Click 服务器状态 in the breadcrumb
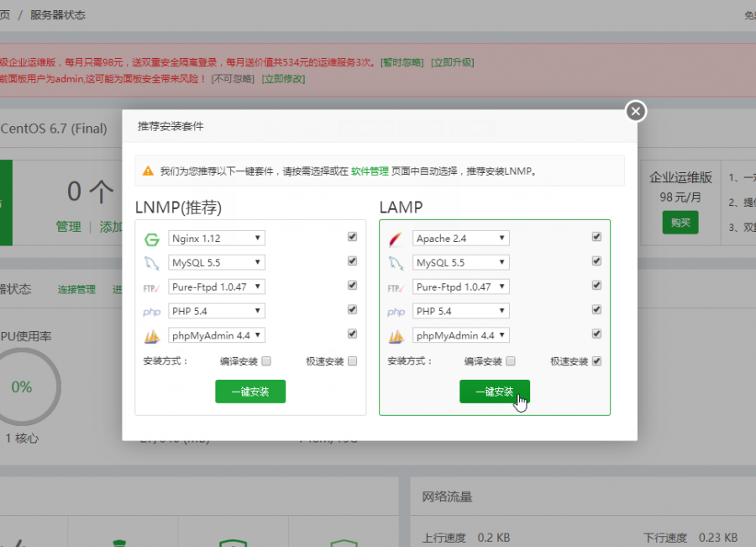756x547 pixels. coord(58,15)
